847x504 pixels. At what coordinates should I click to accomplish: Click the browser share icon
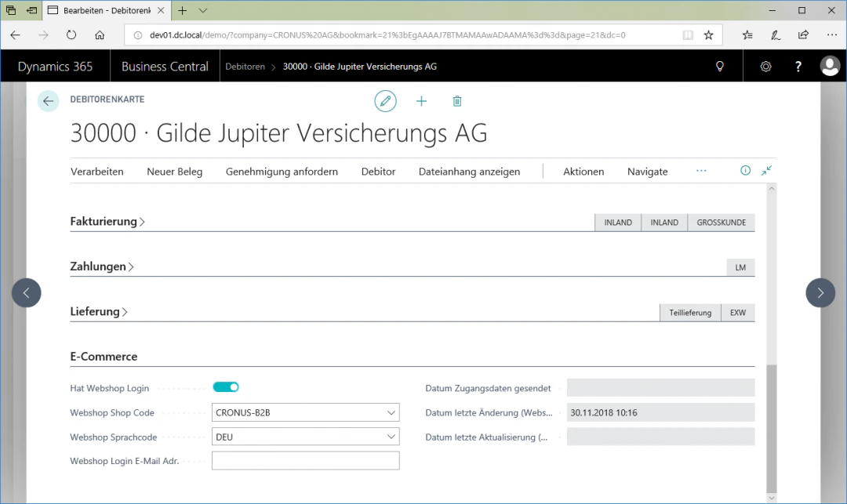pyautogui.click(x=803, y=35)
